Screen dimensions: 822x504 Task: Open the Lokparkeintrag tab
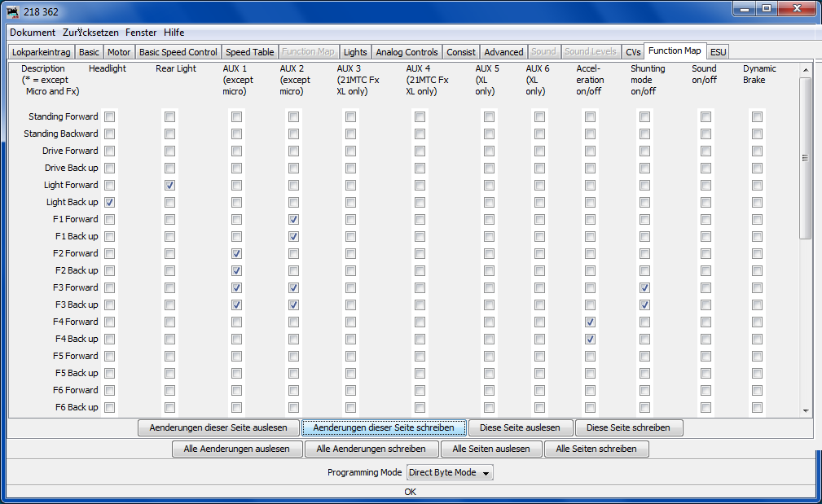(42, 52)
